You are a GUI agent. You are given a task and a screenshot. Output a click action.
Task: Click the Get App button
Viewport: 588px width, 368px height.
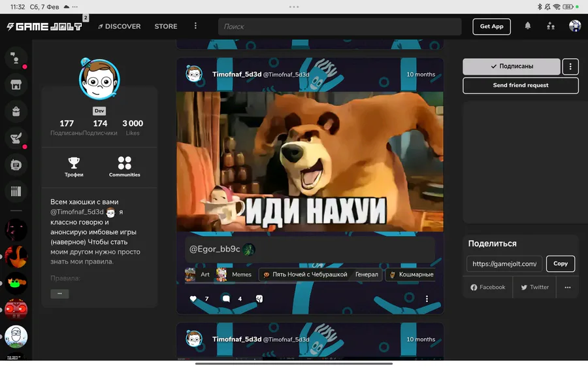pos(491,26)
